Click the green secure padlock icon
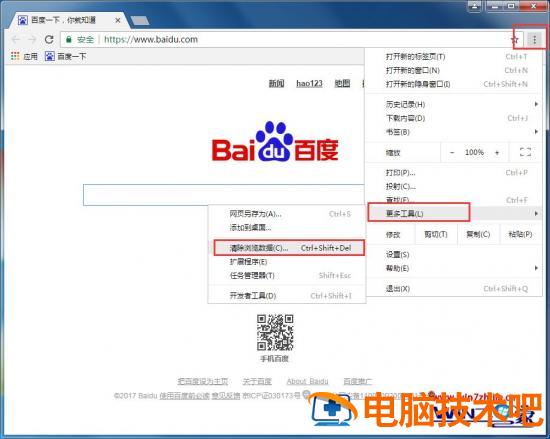This screenshot has height=439, width=550. 69,39
